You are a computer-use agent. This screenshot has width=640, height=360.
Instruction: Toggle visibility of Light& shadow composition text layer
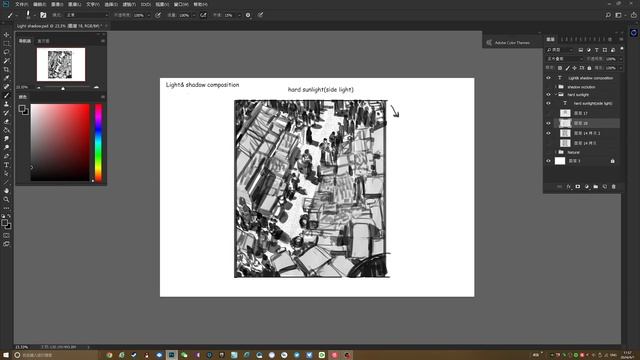(x=548, y=78)
